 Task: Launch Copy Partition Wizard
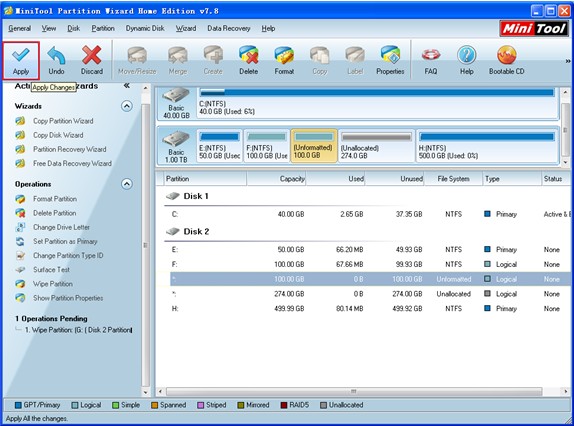63,121
